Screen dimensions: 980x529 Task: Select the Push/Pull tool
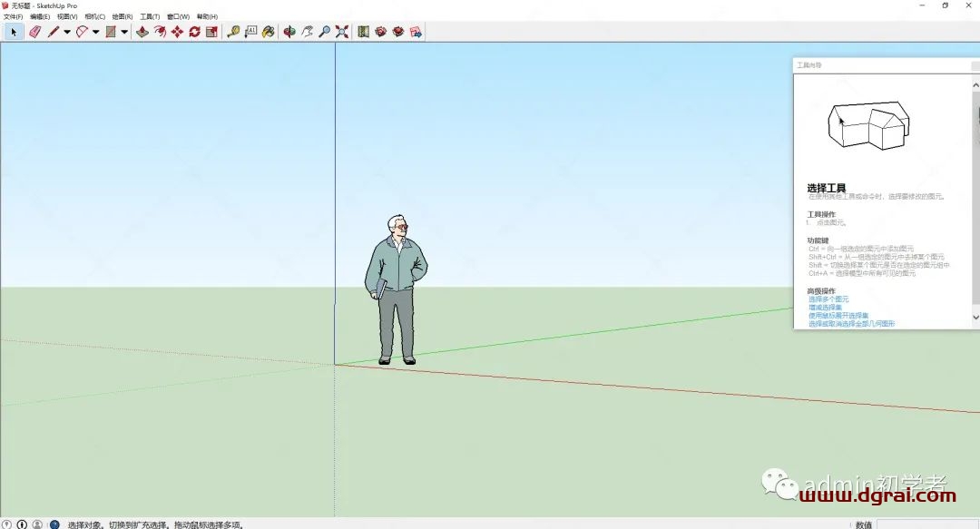point(142,32)
